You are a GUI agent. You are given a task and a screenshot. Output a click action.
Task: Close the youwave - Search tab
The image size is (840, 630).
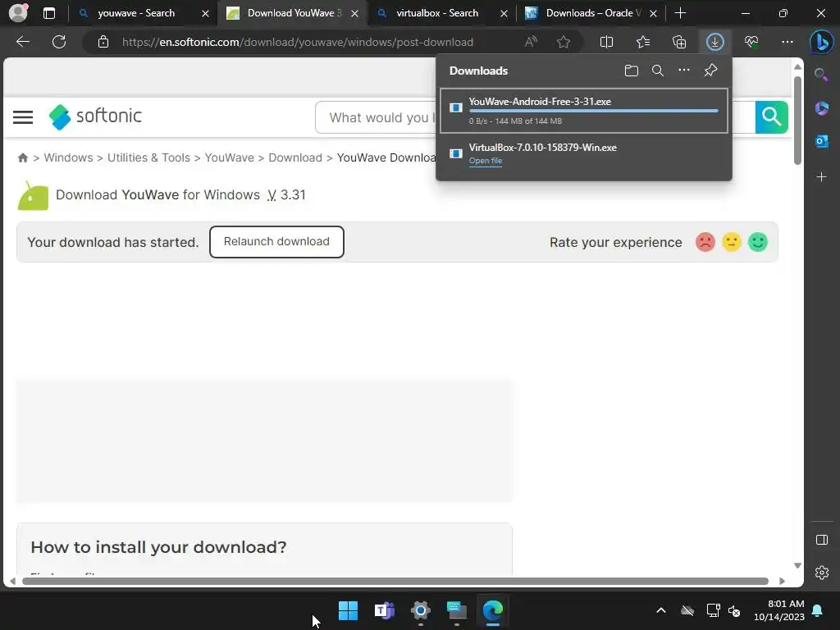(205, 14)
